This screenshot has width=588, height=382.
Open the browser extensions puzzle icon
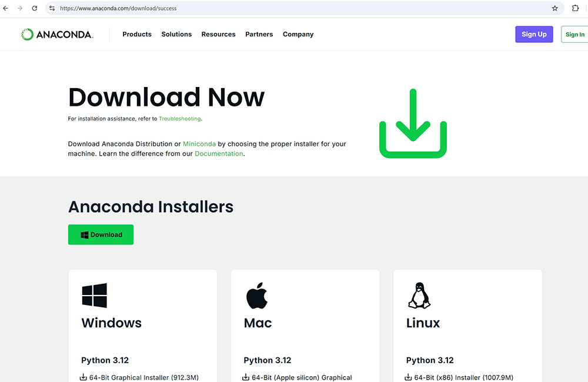tap(575, 8)
